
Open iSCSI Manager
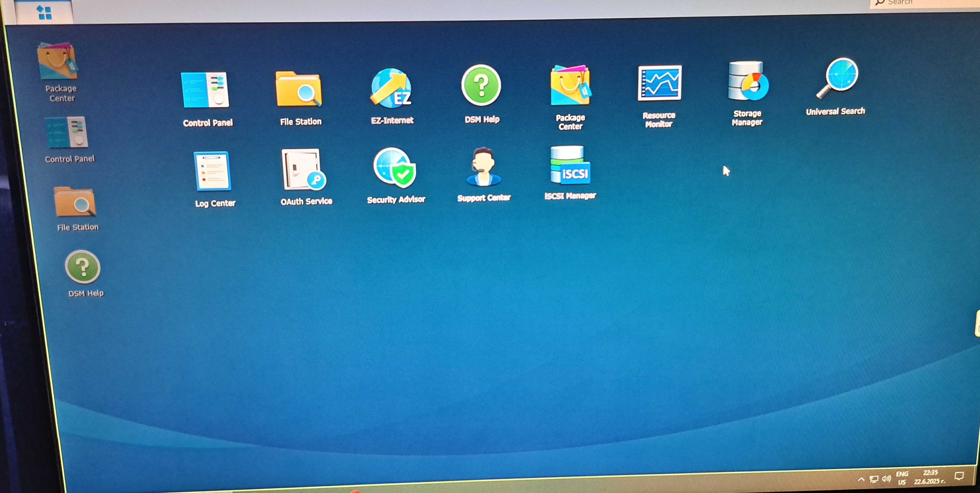click(570, 173)
